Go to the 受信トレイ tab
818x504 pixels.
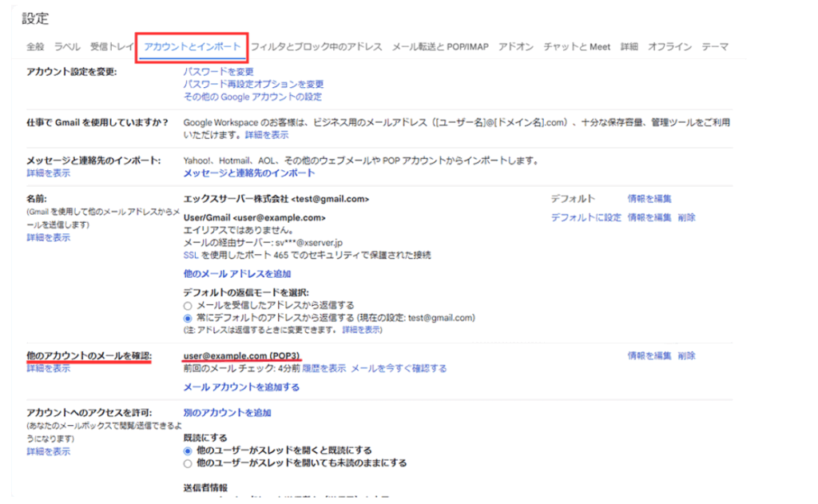click(x=112, y=47)
